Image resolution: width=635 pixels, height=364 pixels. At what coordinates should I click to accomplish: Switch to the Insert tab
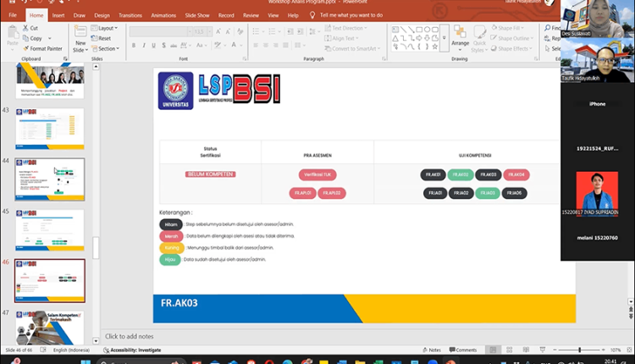point(58,15)
